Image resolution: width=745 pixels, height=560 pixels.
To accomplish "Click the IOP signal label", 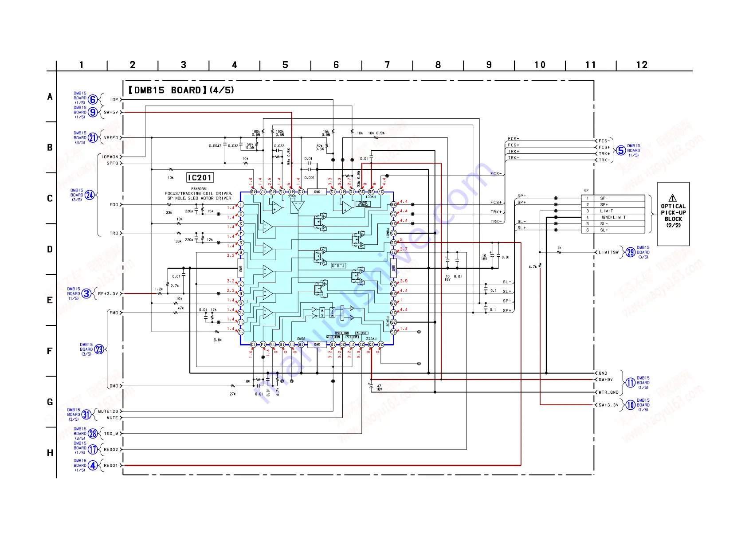I will (x=114, y=100).
